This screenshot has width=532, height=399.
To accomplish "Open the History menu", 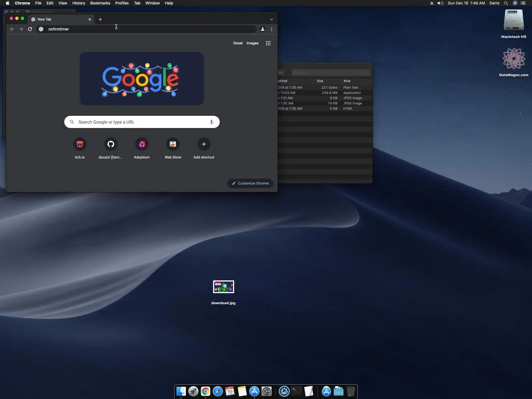I will (78, 3).
